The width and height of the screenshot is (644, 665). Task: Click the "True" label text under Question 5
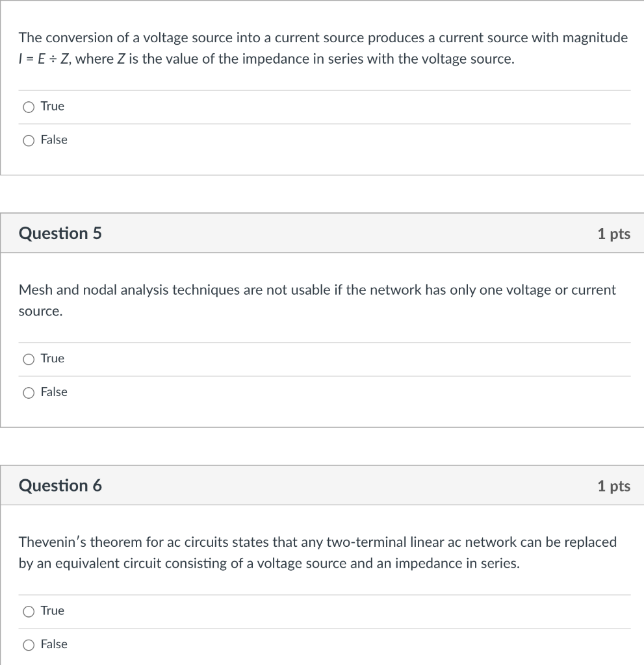[53, 358]
